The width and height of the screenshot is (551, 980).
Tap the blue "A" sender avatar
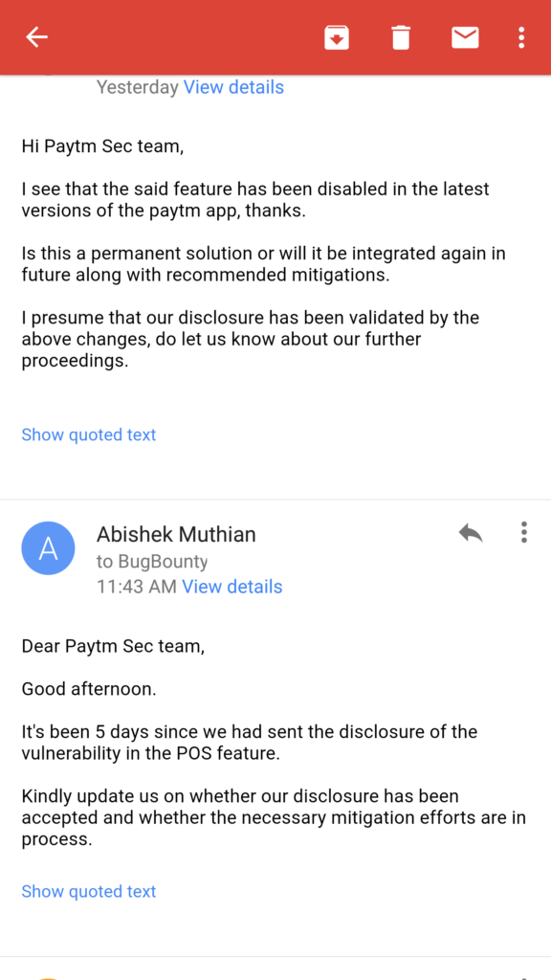(x=48, y=548)
